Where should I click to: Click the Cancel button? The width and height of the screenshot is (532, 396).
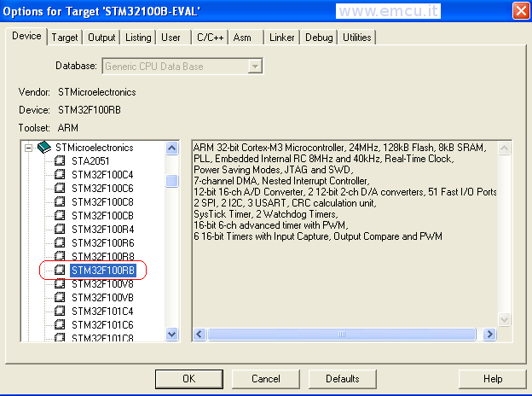coord(266,379)
